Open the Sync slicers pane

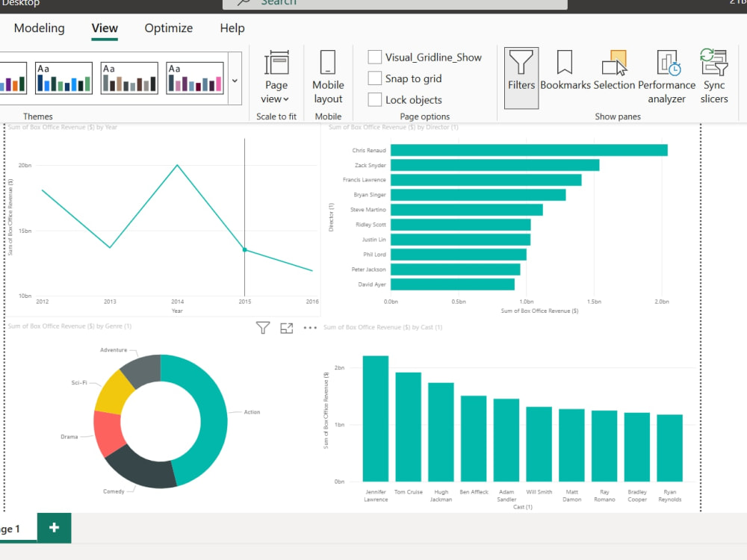tap(713, 77)
